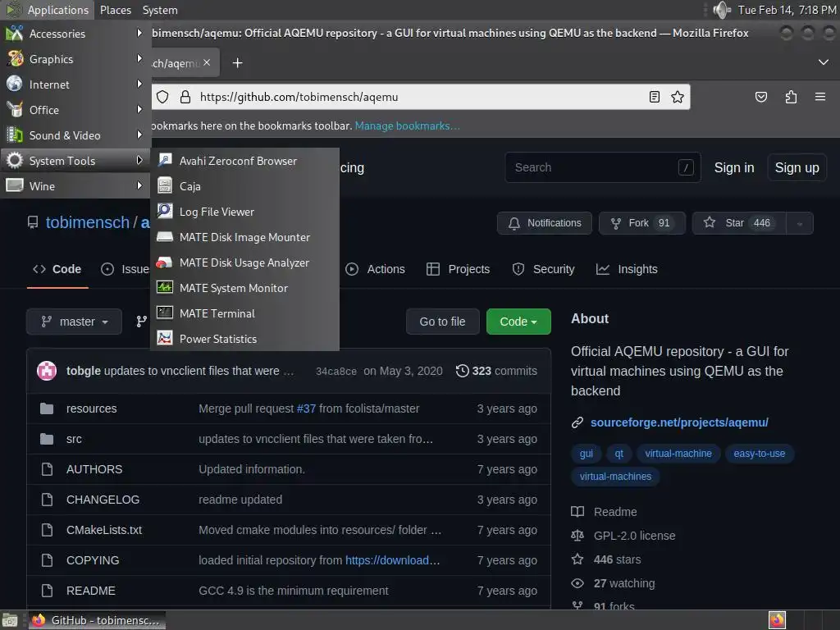The image size is (840, 630).
Task: Click the virtual-machine topic tag
Action: pyautogui.click(x=678, y=454)
